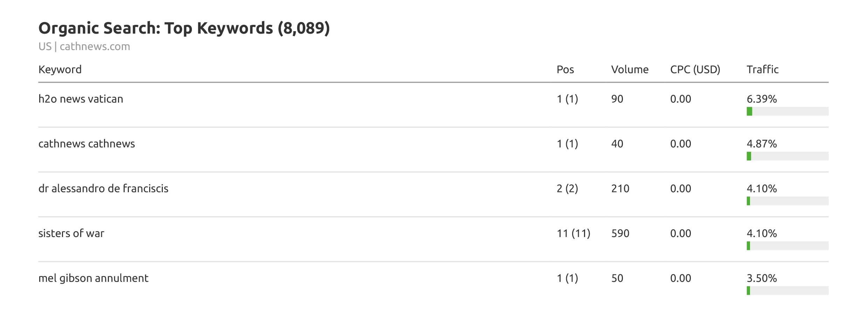
Task: Sort by the Traffic column header
Action: [x=762, y=70]
